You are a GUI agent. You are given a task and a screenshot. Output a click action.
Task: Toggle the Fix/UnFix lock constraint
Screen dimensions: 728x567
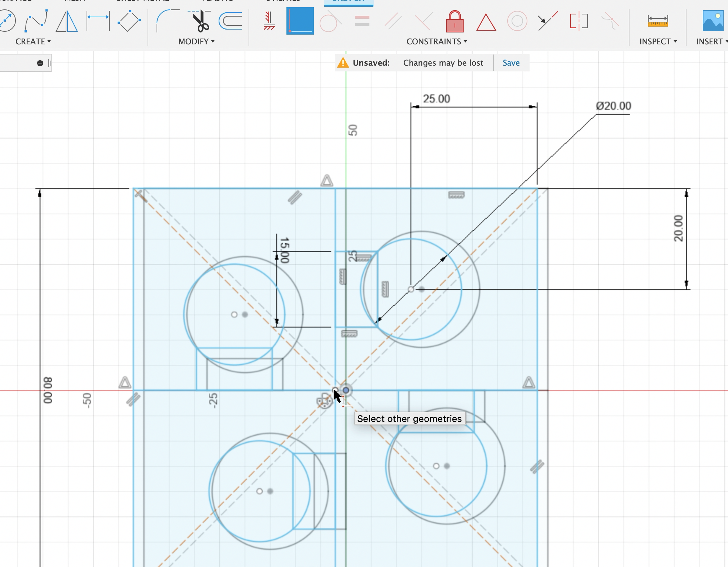(x=455, y=22)
